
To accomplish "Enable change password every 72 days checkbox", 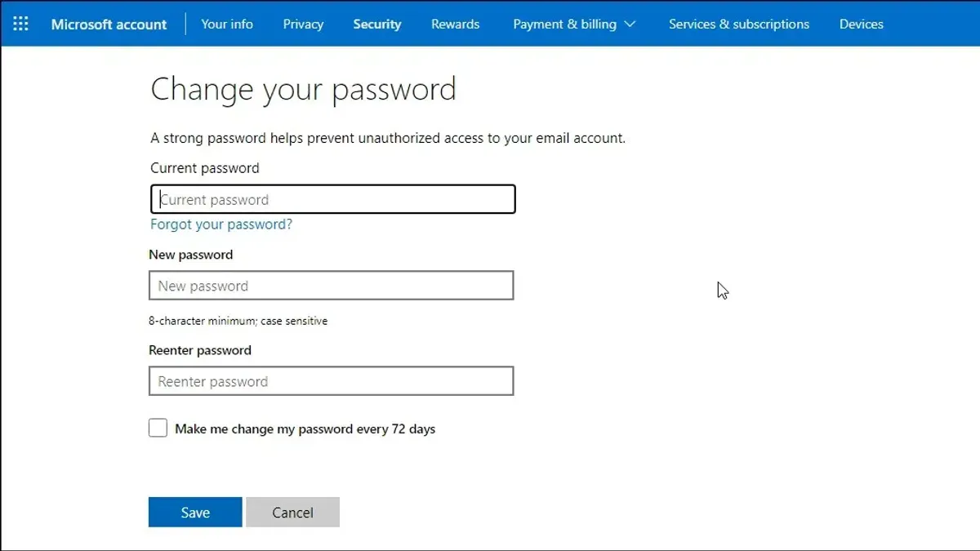I will 158,428.
